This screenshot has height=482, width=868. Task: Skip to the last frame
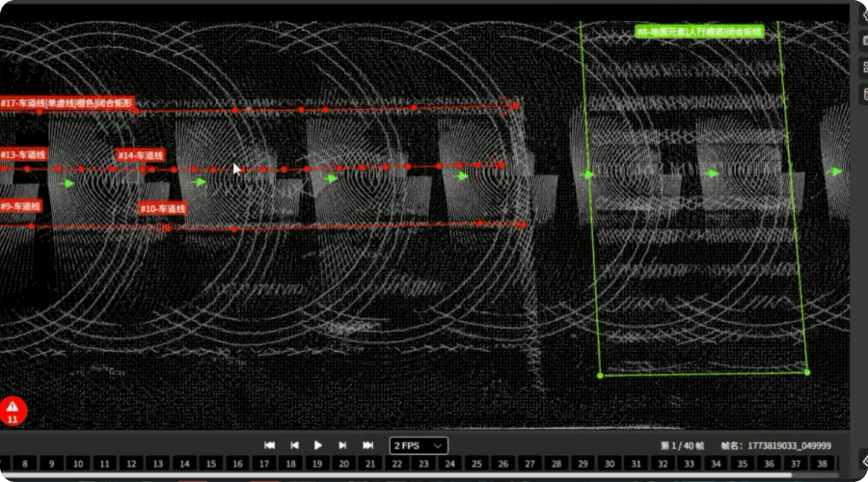(367, 445)
